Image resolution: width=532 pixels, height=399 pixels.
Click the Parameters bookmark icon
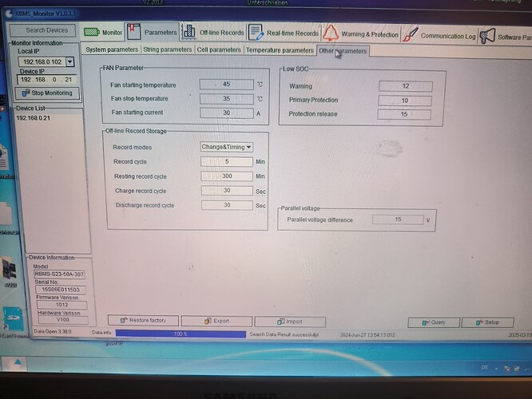(x=133, y=32)
